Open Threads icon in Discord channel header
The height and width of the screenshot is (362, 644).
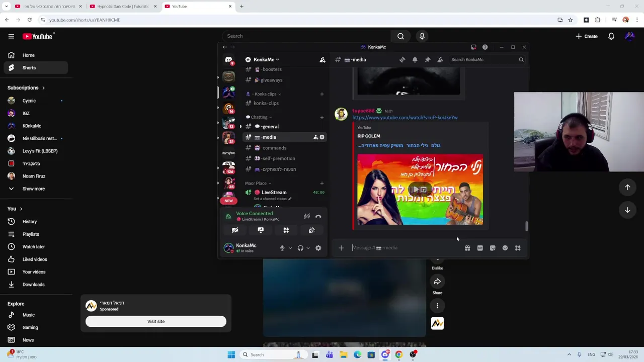pyautogui.click(x=402, y=59)
